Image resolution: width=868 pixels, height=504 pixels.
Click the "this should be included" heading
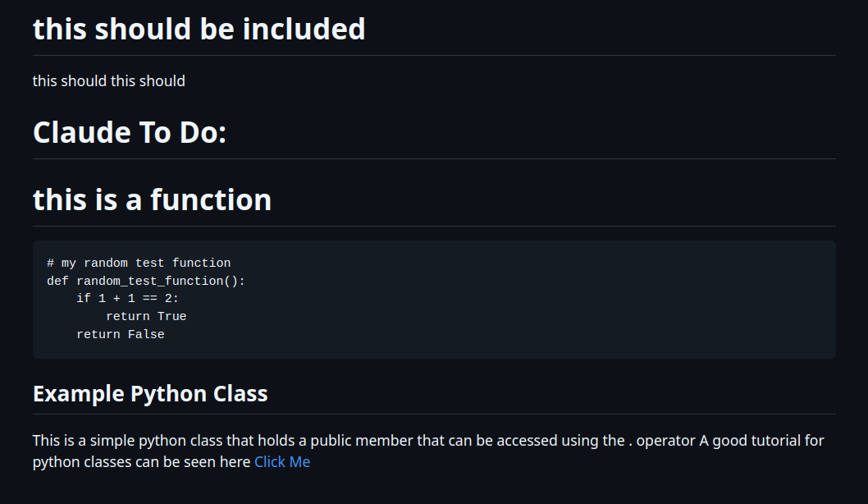(x=199, y=29)
